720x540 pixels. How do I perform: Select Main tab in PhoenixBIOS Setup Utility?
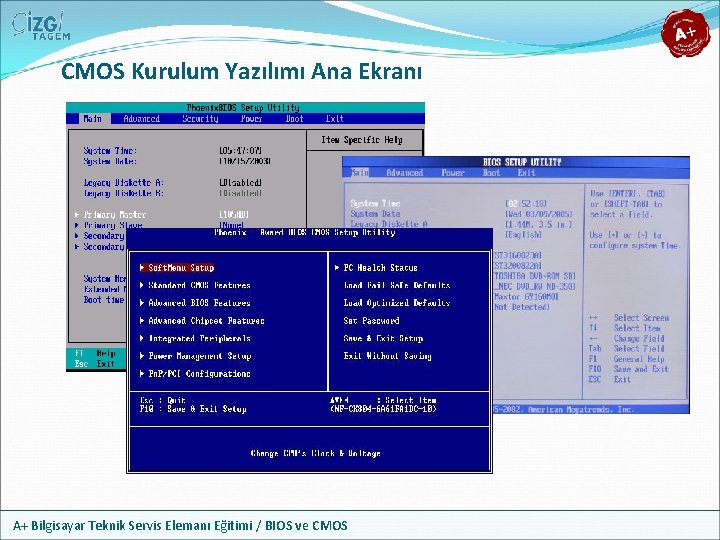tap(92, 119)
